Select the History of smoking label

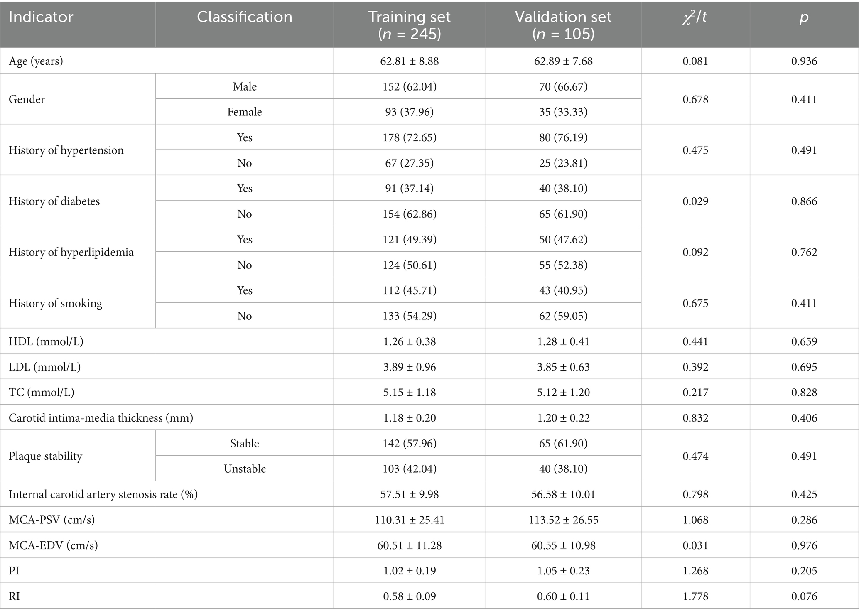55,303
